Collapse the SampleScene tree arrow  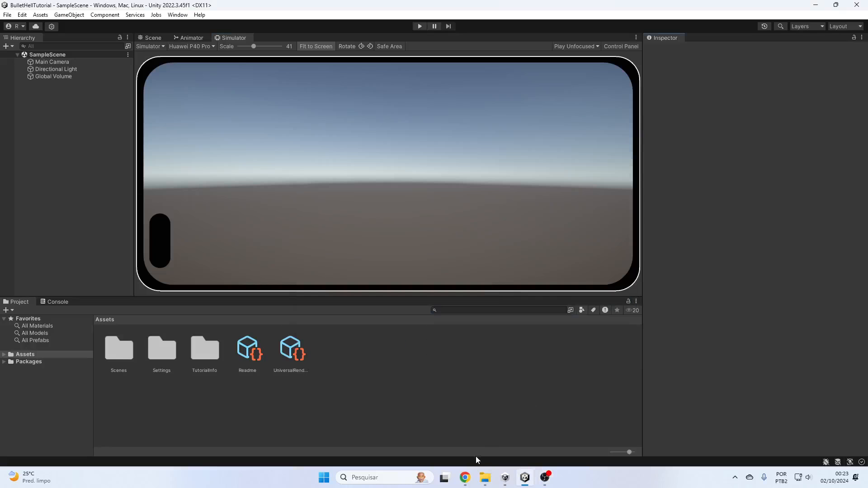pos(17,55)
